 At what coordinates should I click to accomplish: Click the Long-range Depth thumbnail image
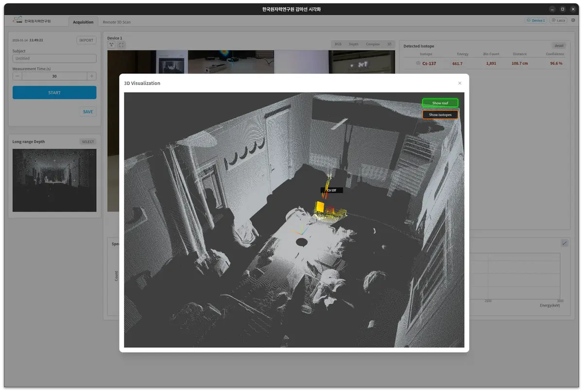click(x=54, y=180)
